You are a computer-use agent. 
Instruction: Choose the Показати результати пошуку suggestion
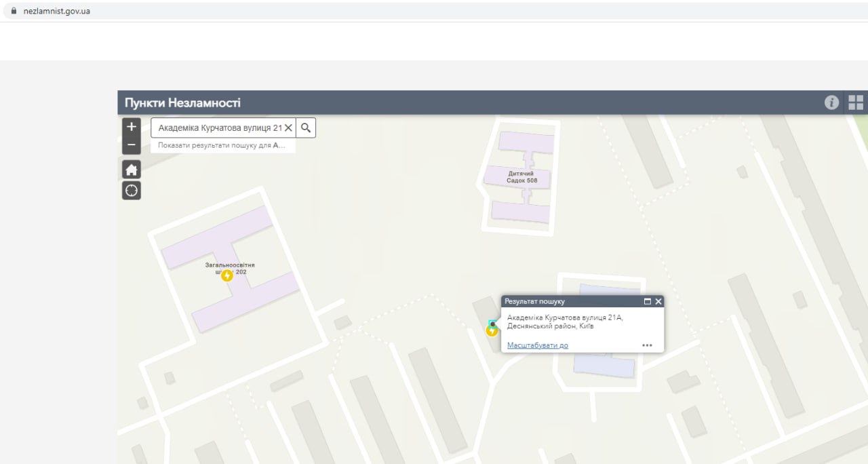point(222,145)
